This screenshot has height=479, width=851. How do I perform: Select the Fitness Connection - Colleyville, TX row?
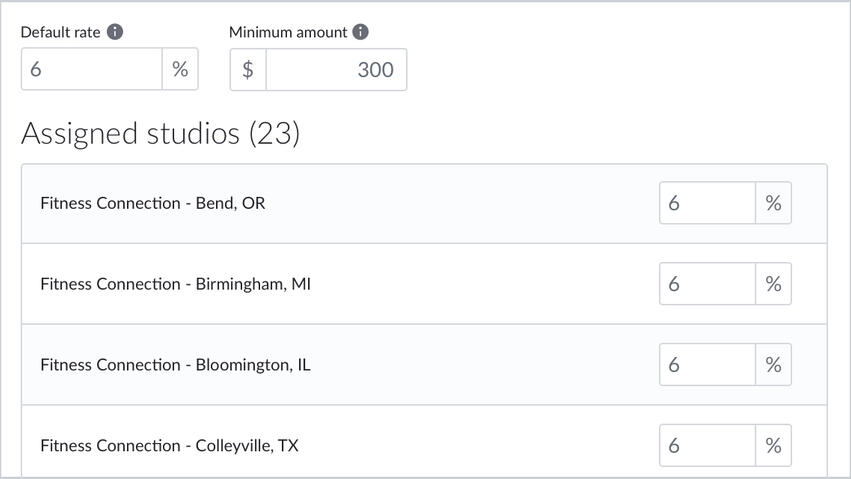[x=169, y=445]
